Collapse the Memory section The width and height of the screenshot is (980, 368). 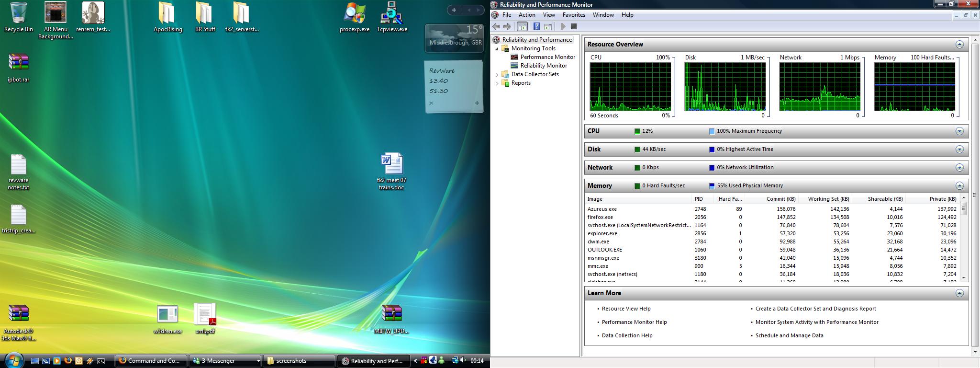click(x=959, y=186)
